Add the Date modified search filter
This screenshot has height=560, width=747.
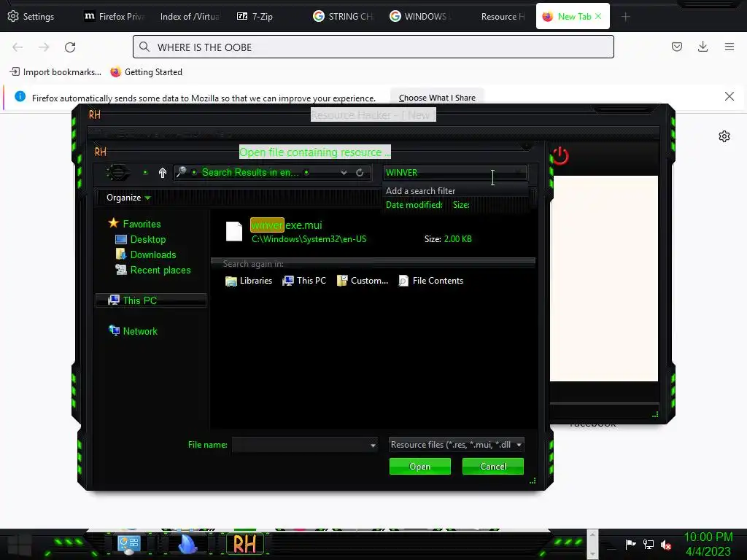[x=414, y=205]
